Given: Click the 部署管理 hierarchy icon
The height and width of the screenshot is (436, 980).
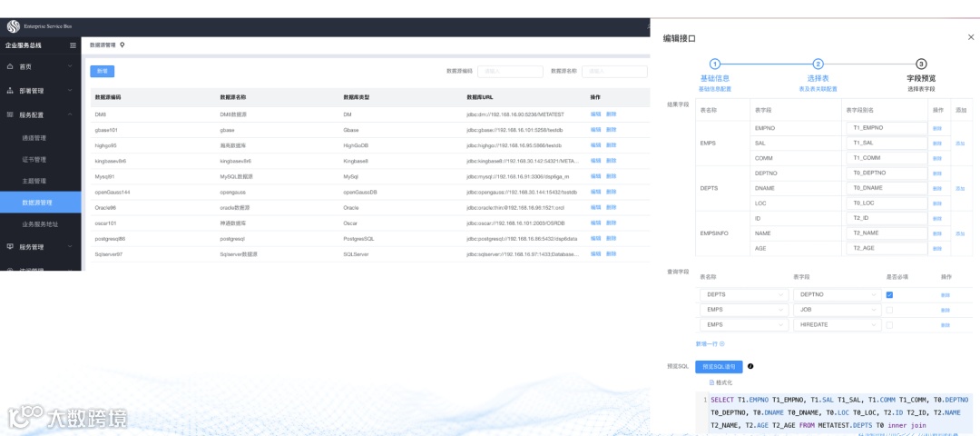Looking at the screenshot, I should [x=11, y=91].
